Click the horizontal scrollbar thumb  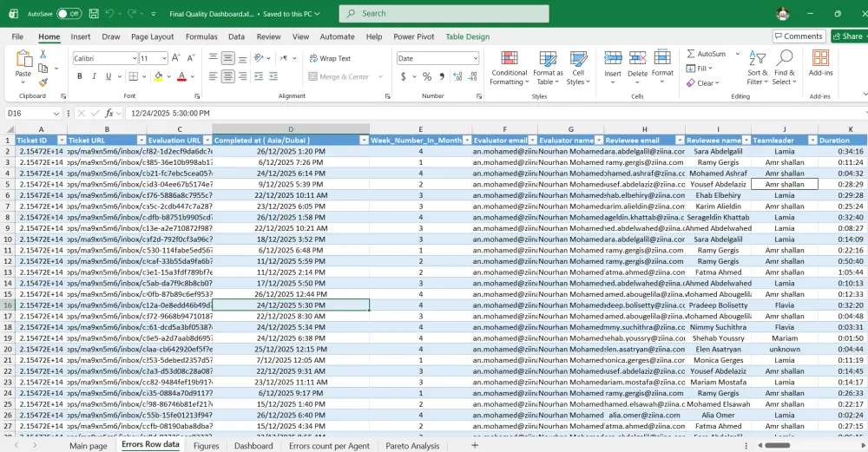click(x=778, y=445)
